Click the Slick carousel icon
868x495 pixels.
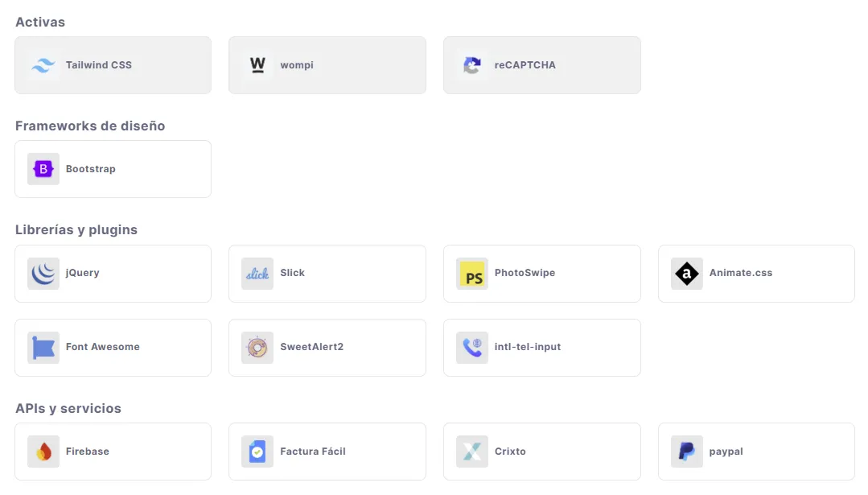click(x=257, y=273)
